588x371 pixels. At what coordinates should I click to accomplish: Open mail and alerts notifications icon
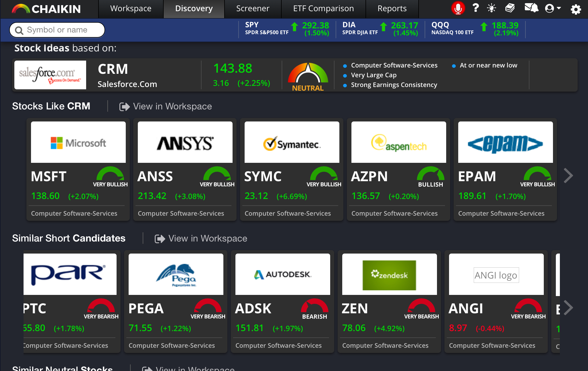click(531, 8)
